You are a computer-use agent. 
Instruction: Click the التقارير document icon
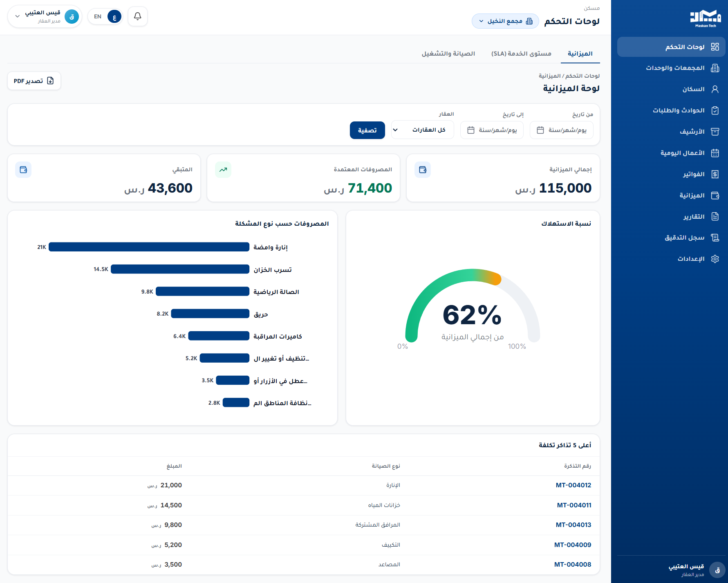click(x=715, y=217)
